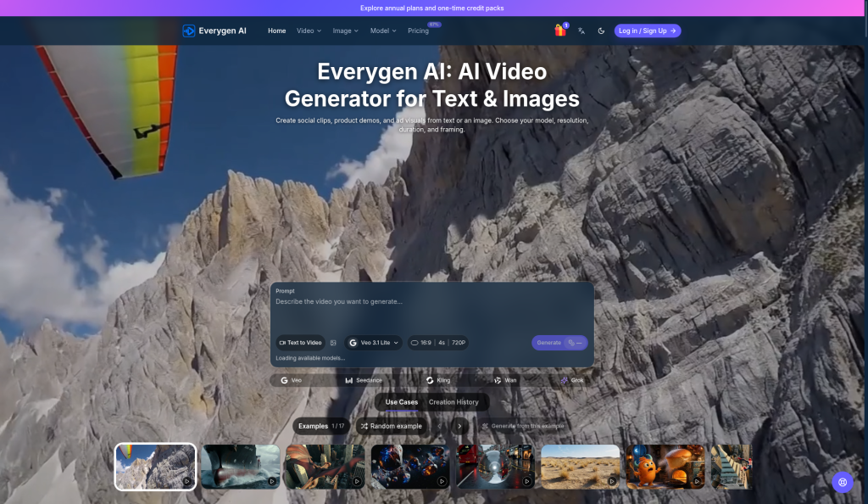
Task: Switch to the Use Cases tab
Action: point(401,402)
